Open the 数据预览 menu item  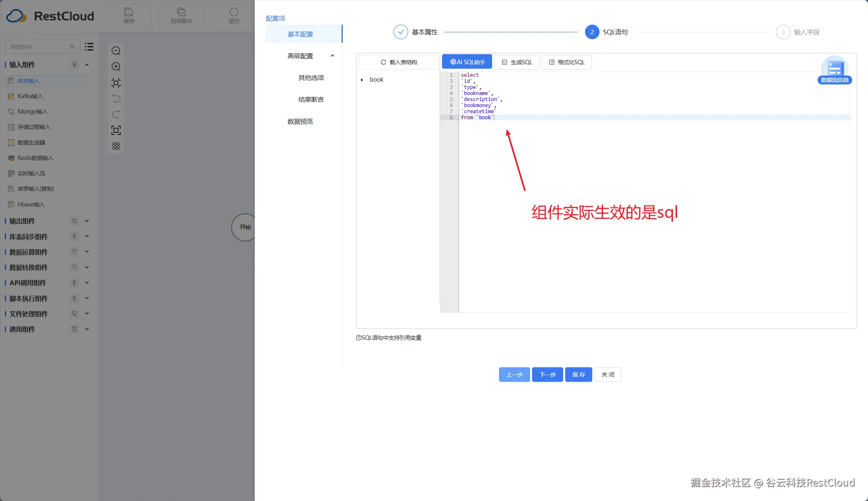300,121
